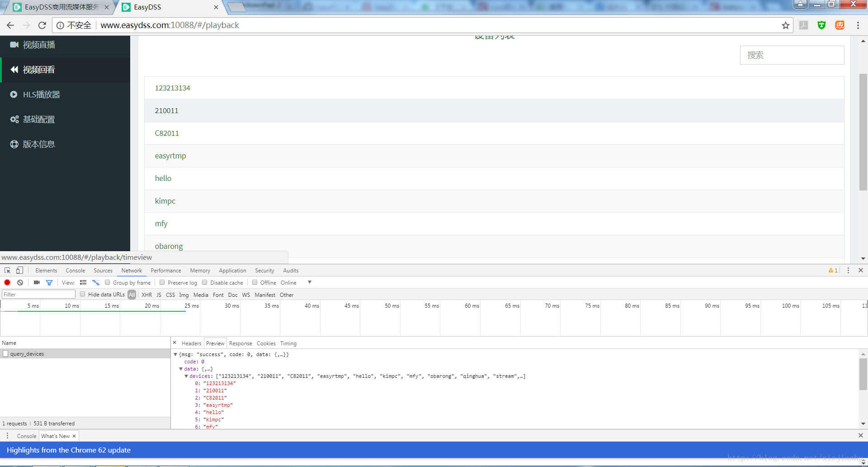Screen dimensions: 868x467
Task: Toggle the network overview waterfall icon
Action: [96, 282]
